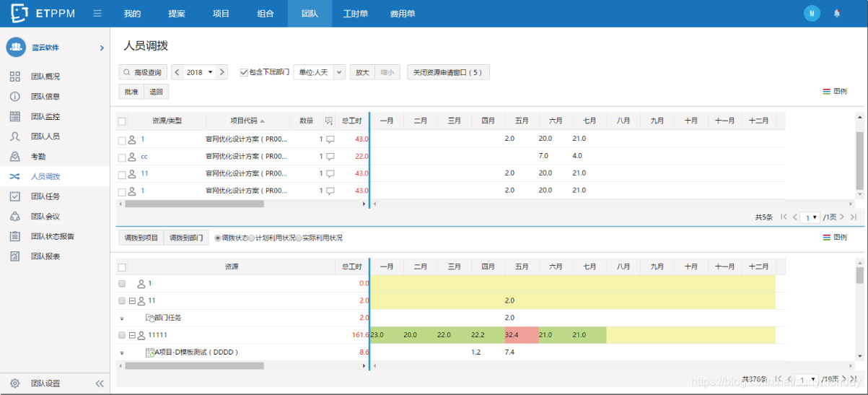Open 团队人员 in the sidebar
868x395 pixels.
click(x=45, y=136)
